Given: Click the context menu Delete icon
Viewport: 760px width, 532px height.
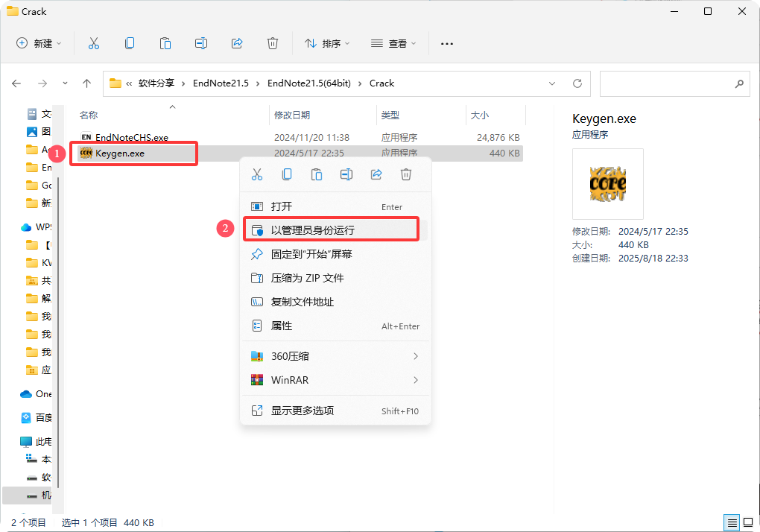Looking at the screenshot, I should [x=406, y=174].
